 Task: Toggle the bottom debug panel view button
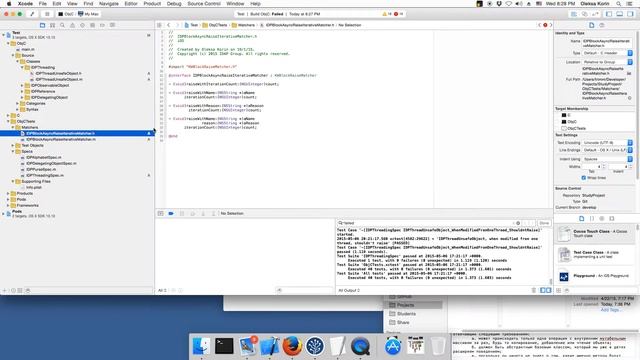click(620, 14)
